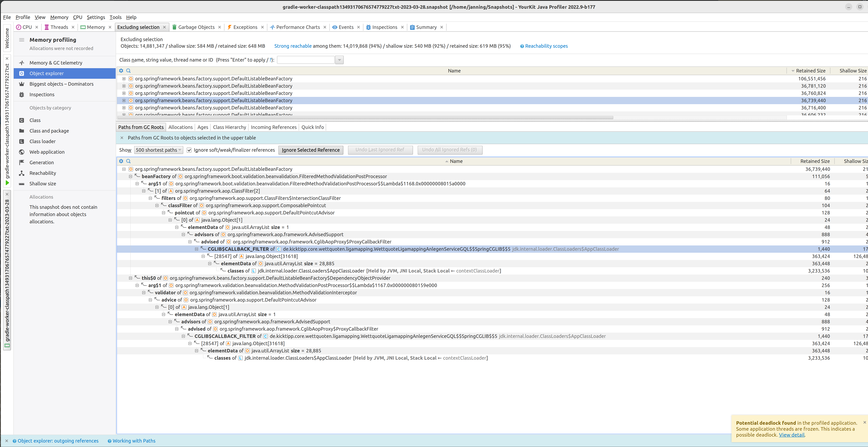Image resolution: width=868 pixels, height=447 pixels.
Task: Collapse the highlighted CGLIB$CALLBACK_FILTER node
Action: pyautogui.click(x=196, y=249)
